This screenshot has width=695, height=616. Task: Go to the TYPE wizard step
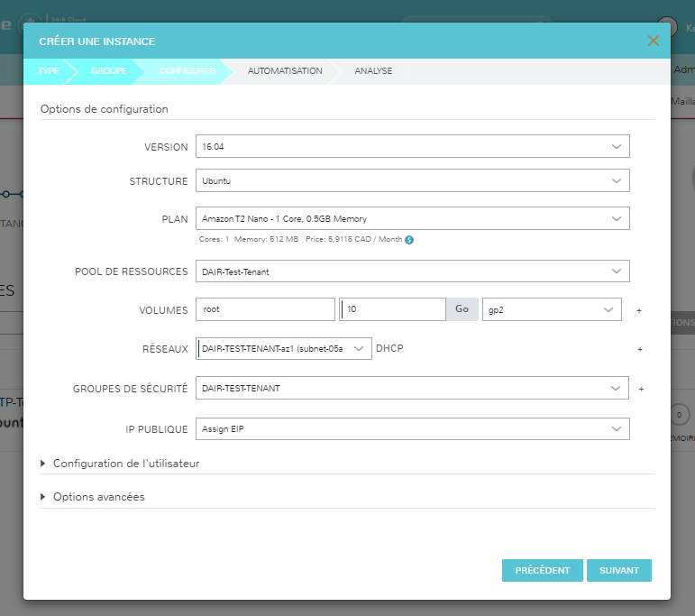pos(49,71)
